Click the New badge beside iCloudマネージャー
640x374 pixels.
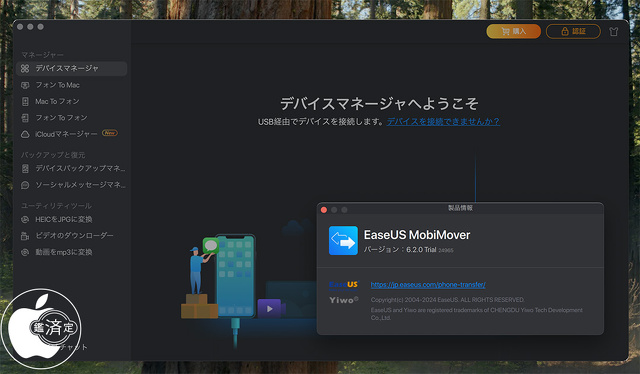pos(109,133)
